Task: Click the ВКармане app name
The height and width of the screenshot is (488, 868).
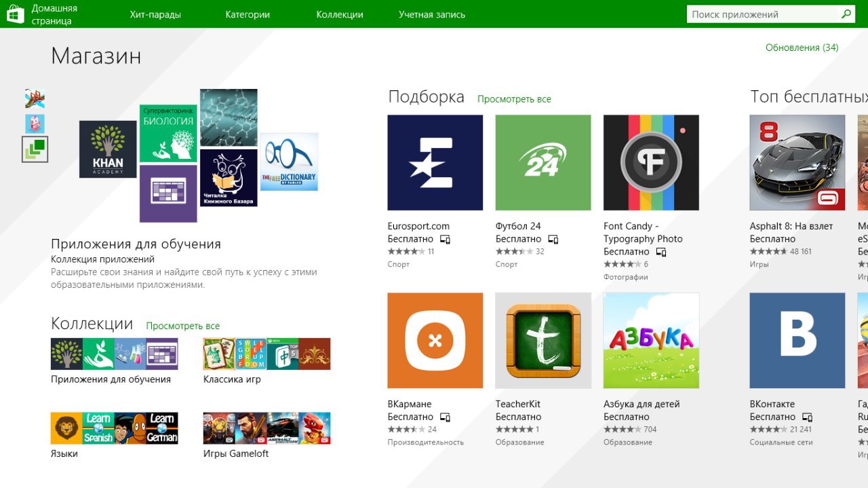Action: [410, 404]
